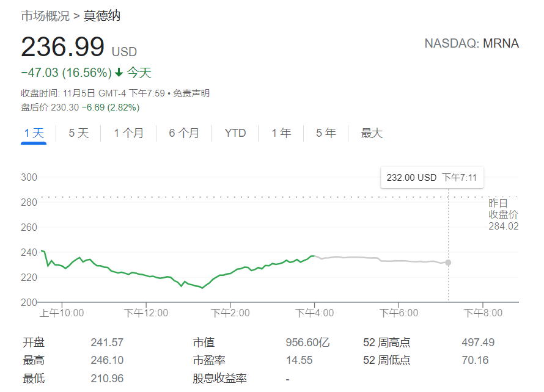Click the down arrow icon beside 今天
This screenshot has width=544, height=392.
pyautogui.click(x=119, y=72)
